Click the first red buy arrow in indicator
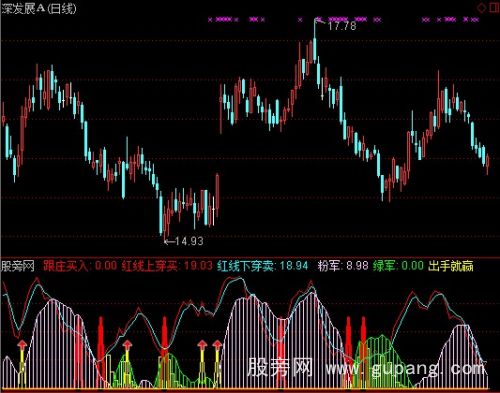The width and height of the screenshot is (500, 393). (22, 345)
